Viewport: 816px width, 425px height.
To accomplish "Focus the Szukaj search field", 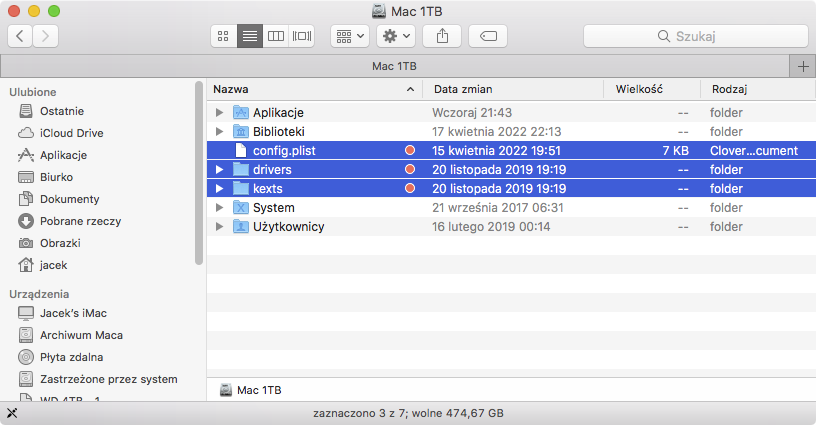I will 696,36.
